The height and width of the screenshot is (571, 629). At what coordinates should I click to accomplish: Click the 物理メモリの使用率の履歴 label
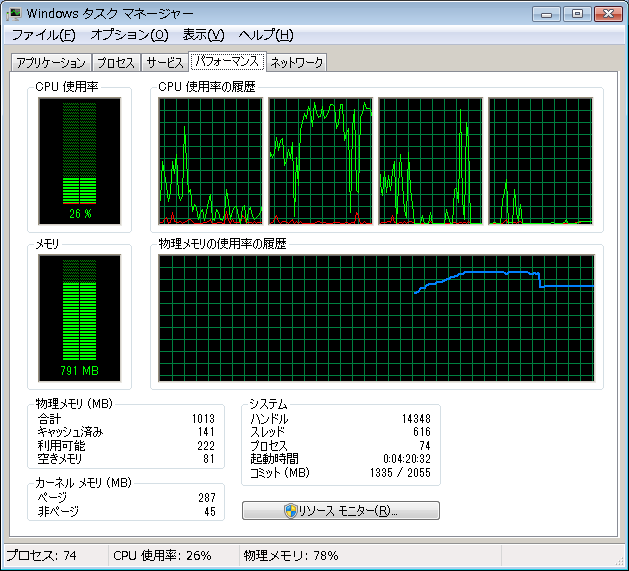point(222,244)
